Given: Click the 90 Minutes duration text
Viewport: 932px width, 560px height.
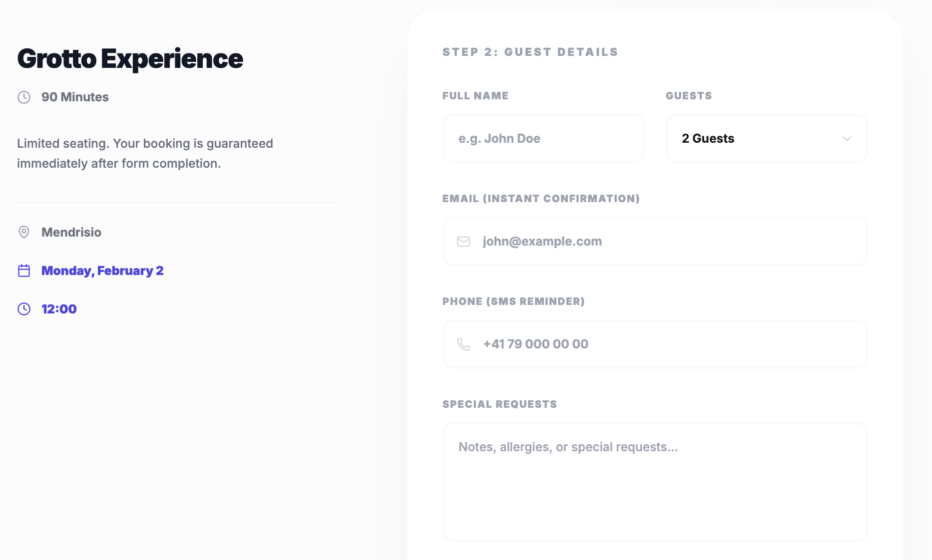Looking at the screenshot, I should [75, 97].
